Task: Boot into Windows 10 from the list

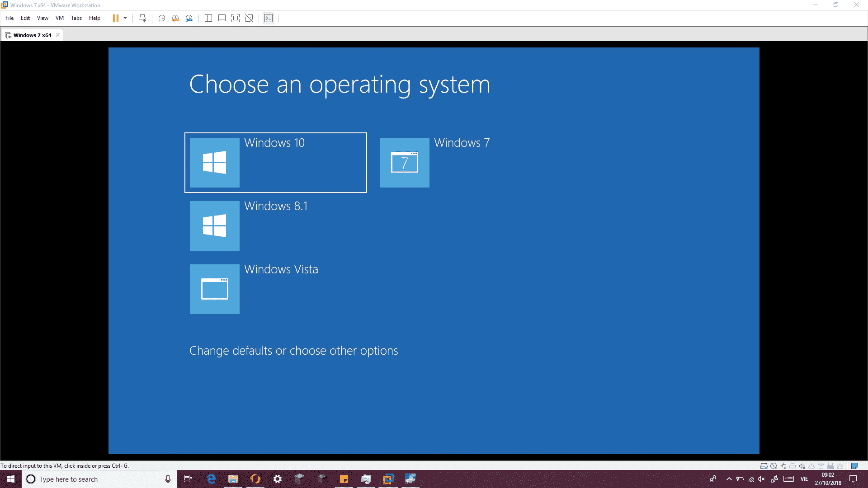Action: coord(276,163)
